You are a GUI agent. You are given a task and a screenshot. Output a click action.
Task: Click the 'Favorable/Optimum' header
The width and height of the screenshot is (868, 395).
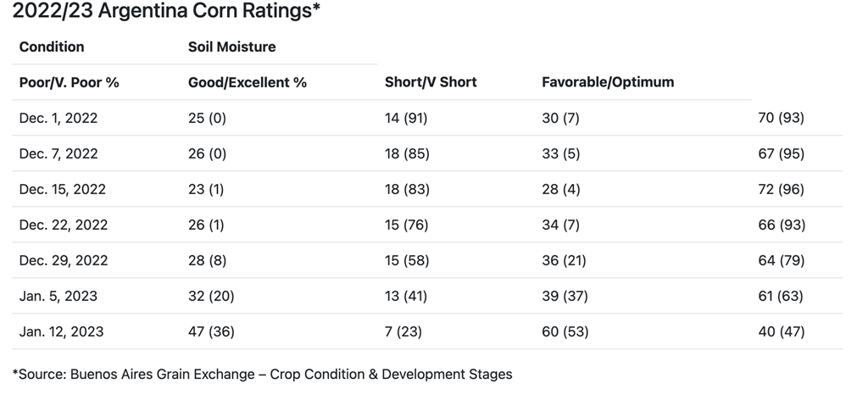[608, 82]
